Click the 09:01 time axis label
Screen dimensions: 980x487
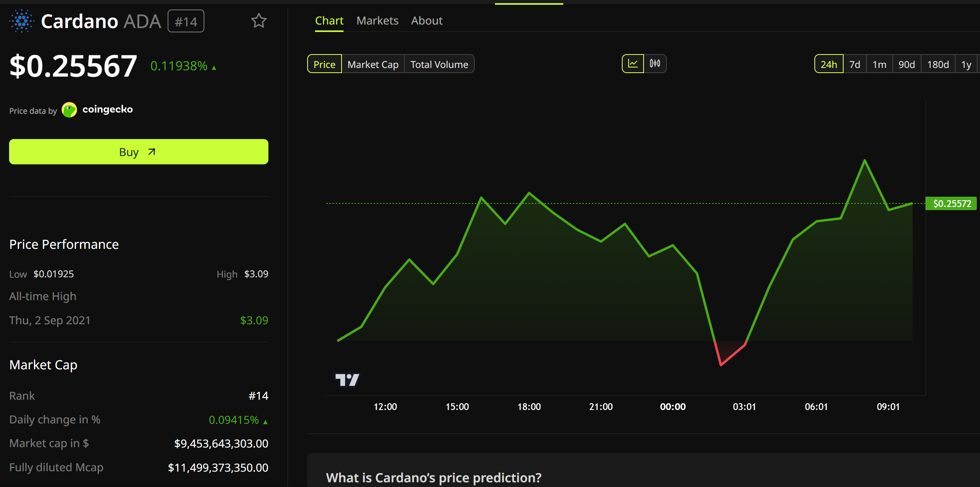888,407
